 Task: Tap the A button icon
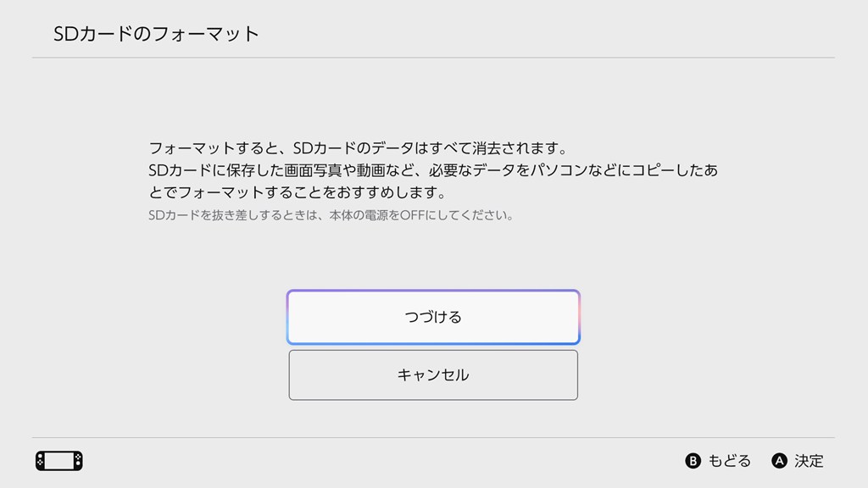point(779,461)
